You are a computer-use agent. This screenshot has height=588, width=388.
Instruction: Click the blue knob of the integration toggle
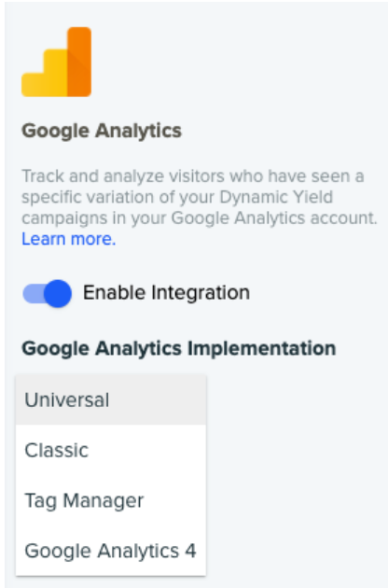click(x=58, y=293)
